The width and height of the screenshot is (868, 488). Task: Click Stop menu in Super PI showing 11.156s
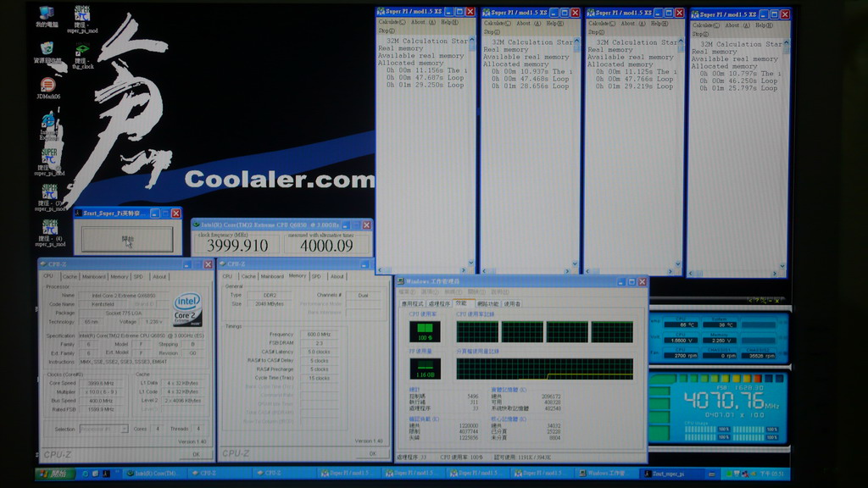[x=387, y=31]
